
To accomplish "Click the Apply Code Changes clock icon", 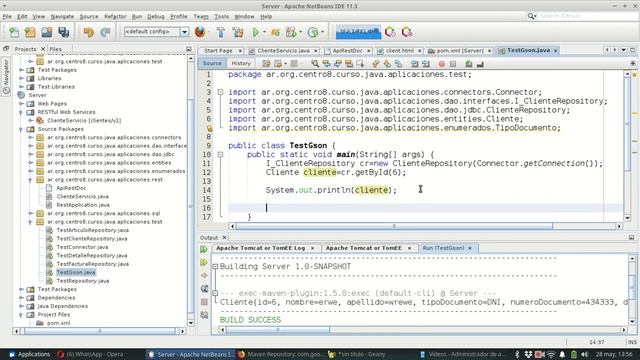I will [x=313, y=32].
